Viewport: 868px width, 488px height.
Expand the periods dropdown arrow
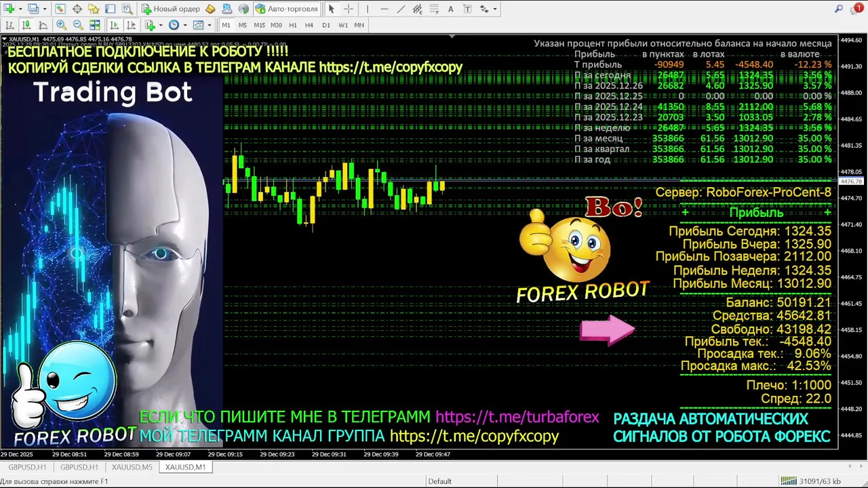click(185, 25)
